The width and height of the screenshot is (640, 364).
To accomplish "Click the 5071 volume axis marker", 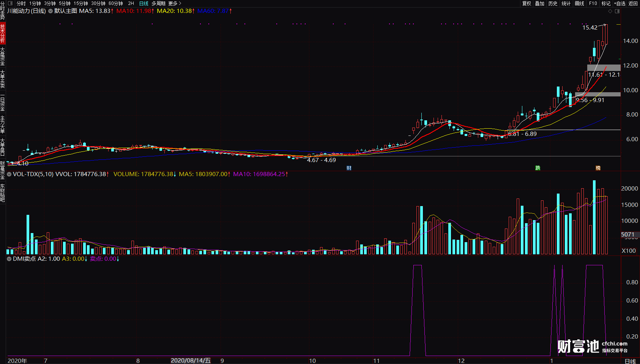I will click(628, 235).
